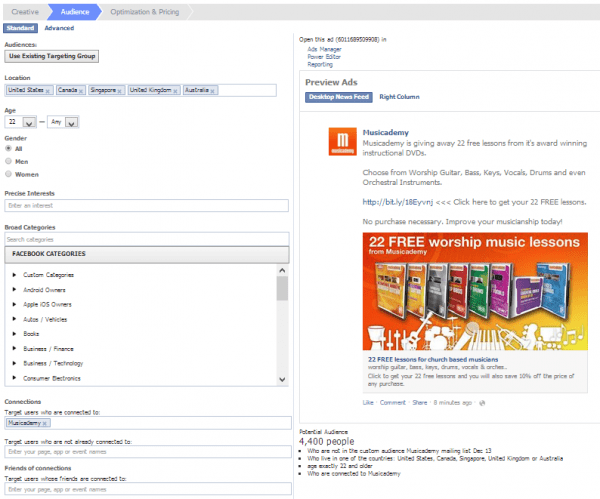
Task: Remove Musicademy connection tag
Action: tap(45, 423)
